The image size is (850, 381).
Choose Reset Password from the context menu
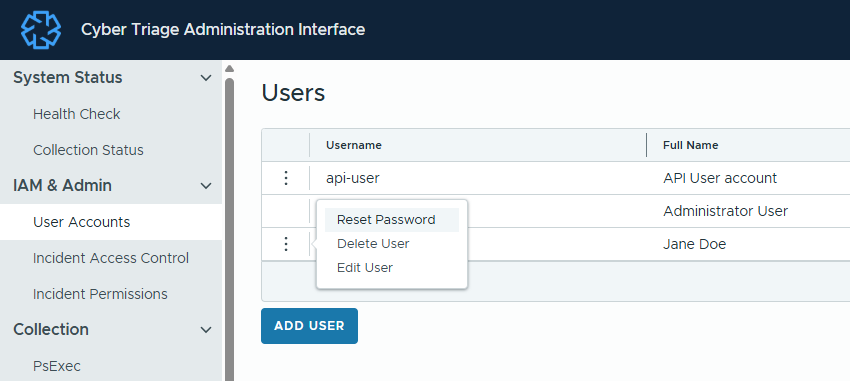point(392,219)
